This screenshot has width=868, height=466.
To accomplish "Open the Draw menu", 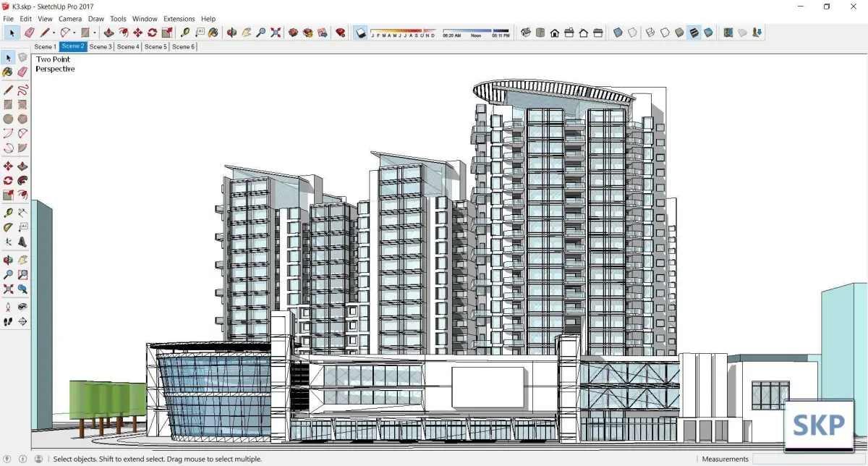I will [96, 19].
